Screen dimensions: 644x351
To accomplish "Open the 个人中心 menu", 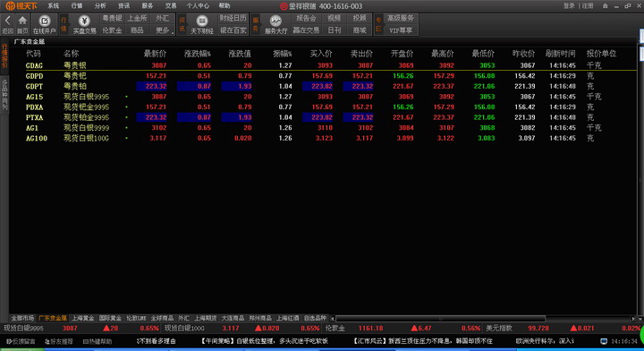I will tap(198, 5).
